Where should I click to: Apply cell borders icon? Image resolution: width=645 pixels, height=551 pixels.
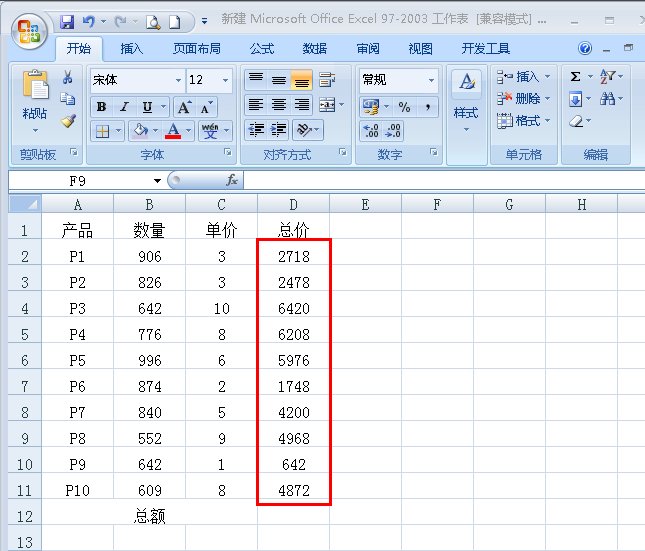102,131
